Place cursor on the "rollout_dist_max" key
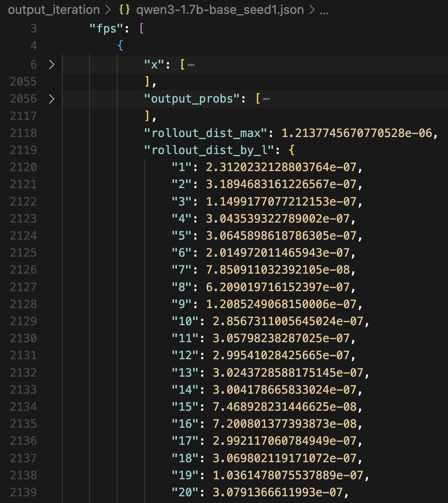This screenshot has height=503, width=448. click(x=206, y=133)
